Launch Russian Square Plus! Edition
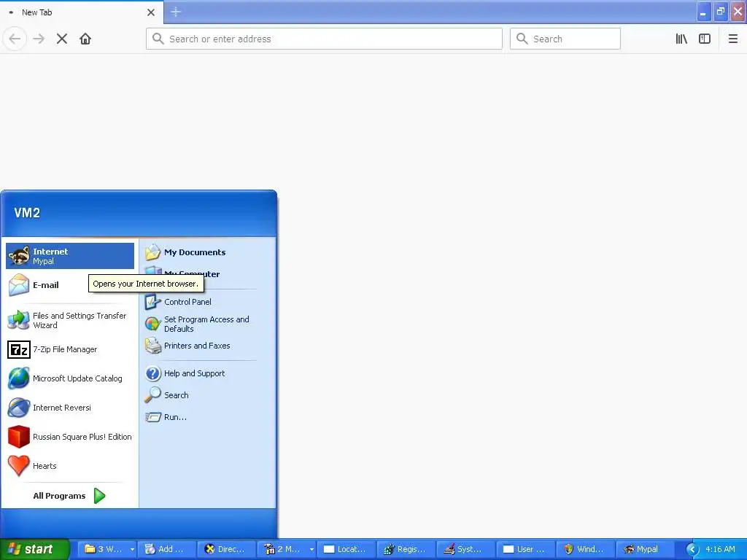 click(x=70, y=437)
